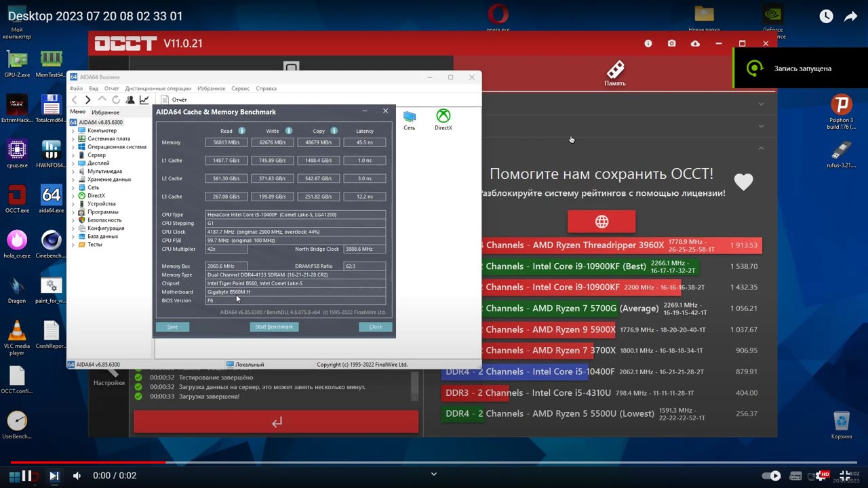Click the AIDA64 forward navigation arrow
This screenshot has width=868, height=488.
pyautogui.click(x=88, y=100)
